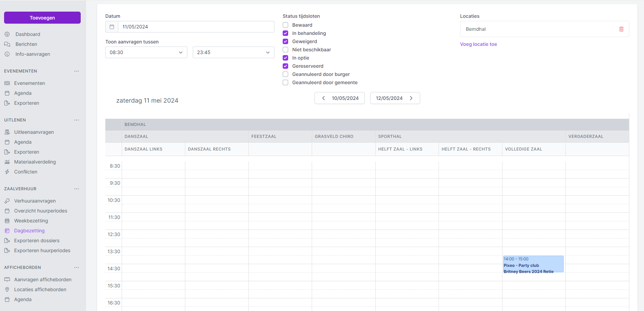This screenshot has height=311, width=644.
Task: Open the 23:45 end time dropdown
Action: (233, 52)
